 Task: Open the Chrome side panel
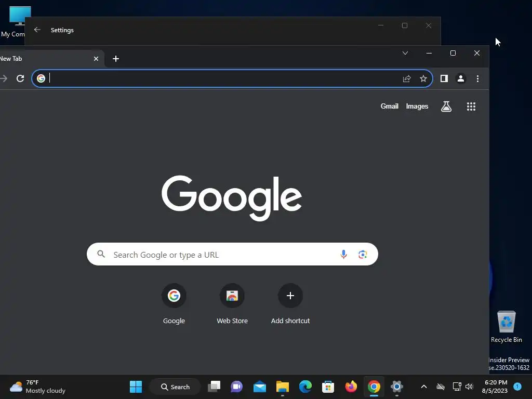point(444,79)
